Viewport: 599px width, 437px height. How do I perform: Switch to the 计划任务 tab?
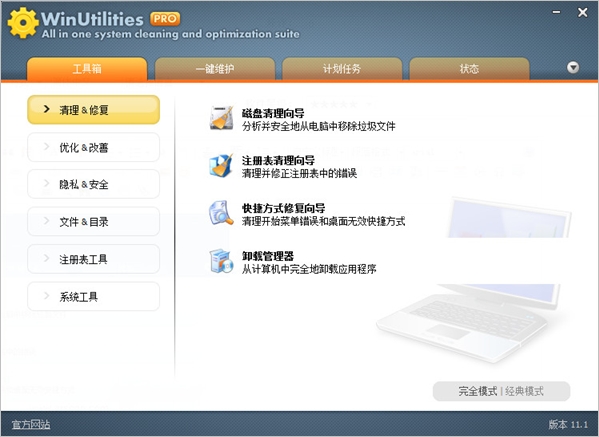tap(342, 69)
